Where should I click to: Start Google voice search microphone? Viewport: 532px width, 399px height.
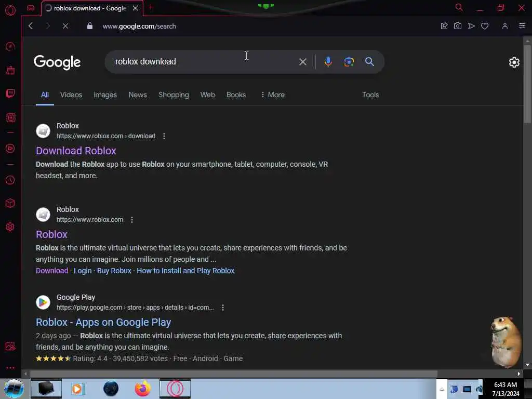point(328,62)
